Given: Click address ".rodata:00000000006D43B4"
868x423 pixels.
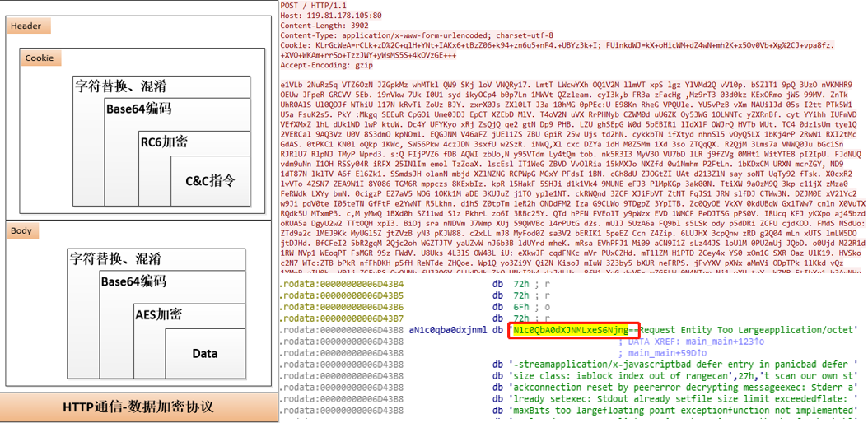Looking at the screenshot, I should [342, 285].
